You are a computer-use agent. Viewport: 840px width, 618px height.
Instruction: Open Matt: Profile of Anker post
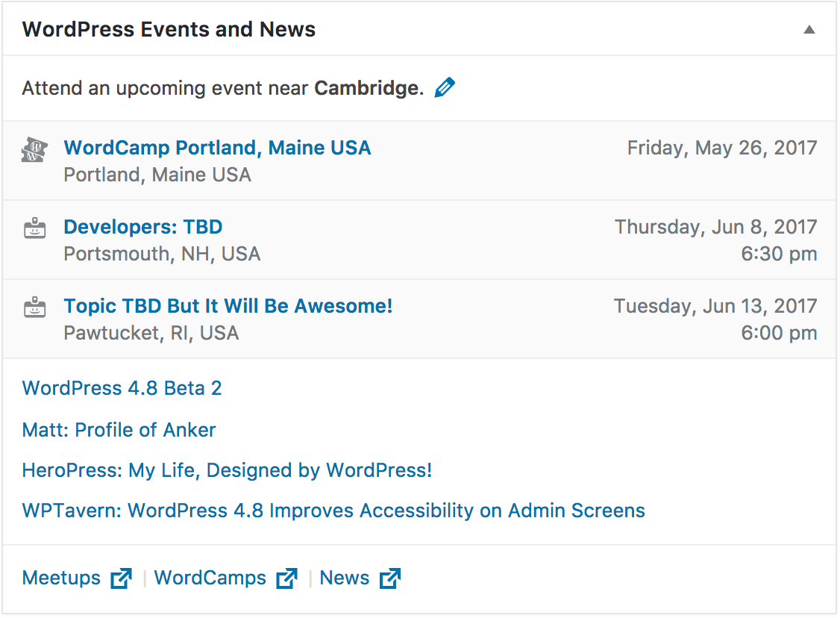(x=119, y=430)
